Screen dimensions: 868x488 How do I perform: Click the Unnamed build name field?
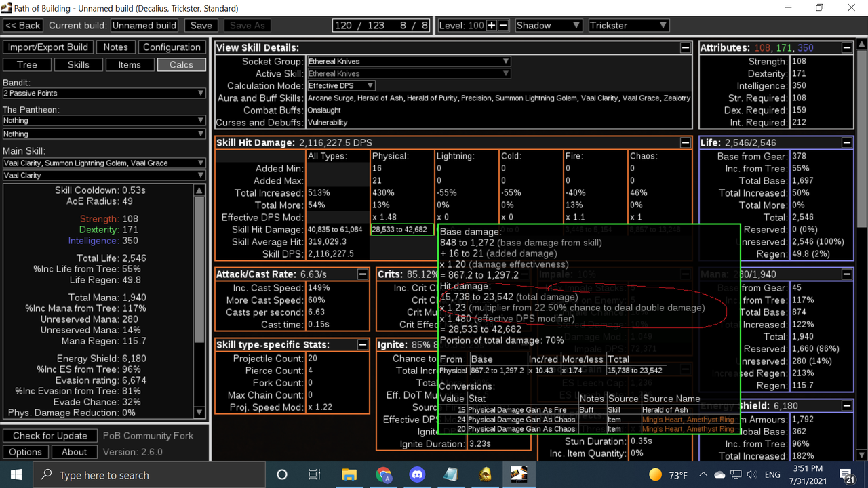pos(144,26)
